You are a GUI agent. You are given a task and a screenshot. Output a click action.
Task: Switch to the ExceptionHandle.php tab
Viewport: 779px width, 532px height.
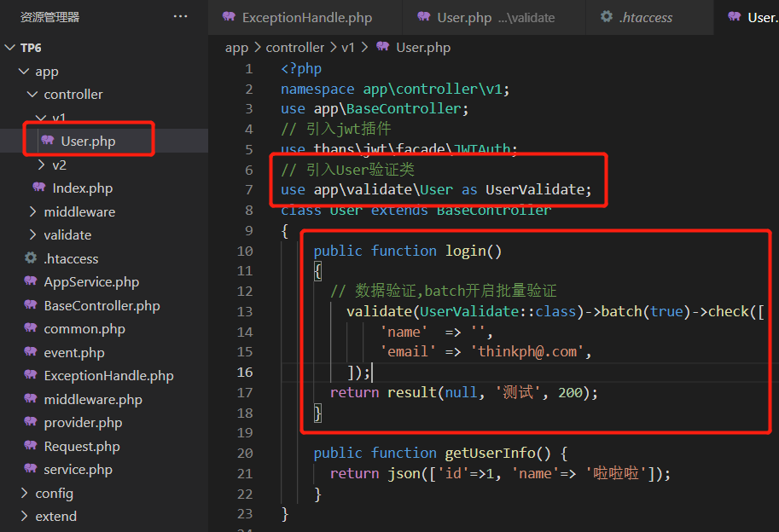click(x=306, y=17)
